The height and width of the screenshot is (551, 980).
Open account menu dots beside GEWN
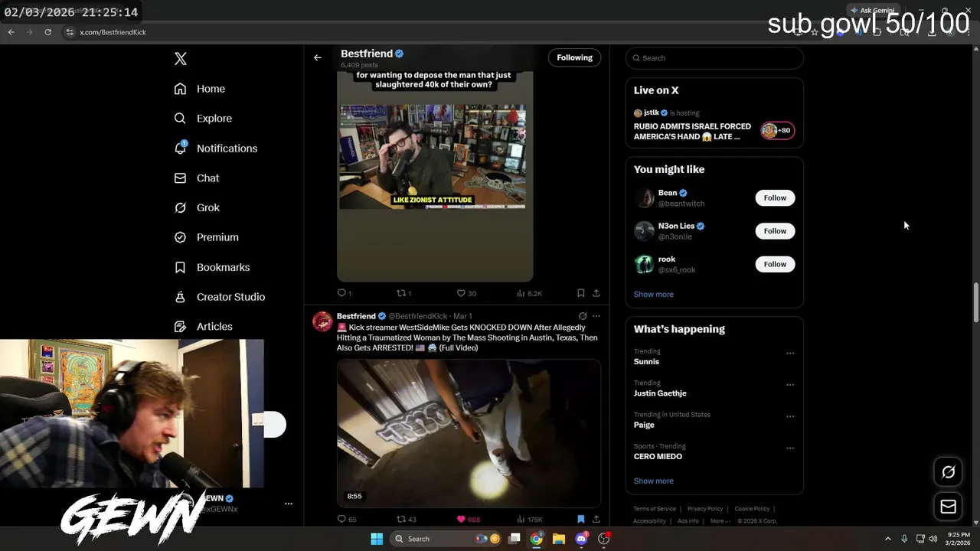tap(289, 504)
